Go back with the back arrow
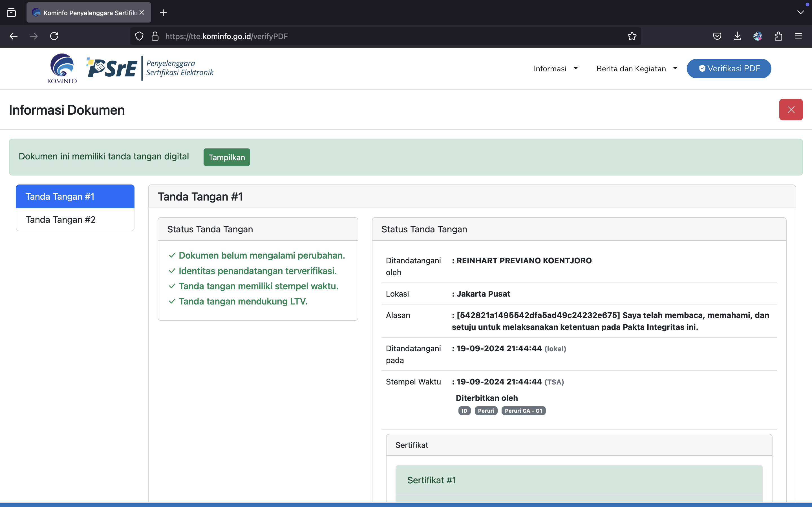Viewport: 812px width, 507px height. pos(14,36)
